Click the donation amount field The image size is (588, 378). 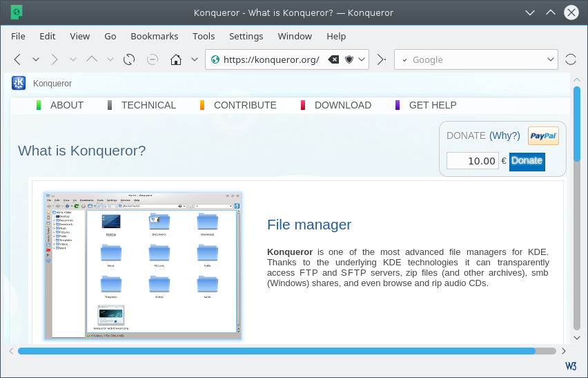tap(472, 161)
